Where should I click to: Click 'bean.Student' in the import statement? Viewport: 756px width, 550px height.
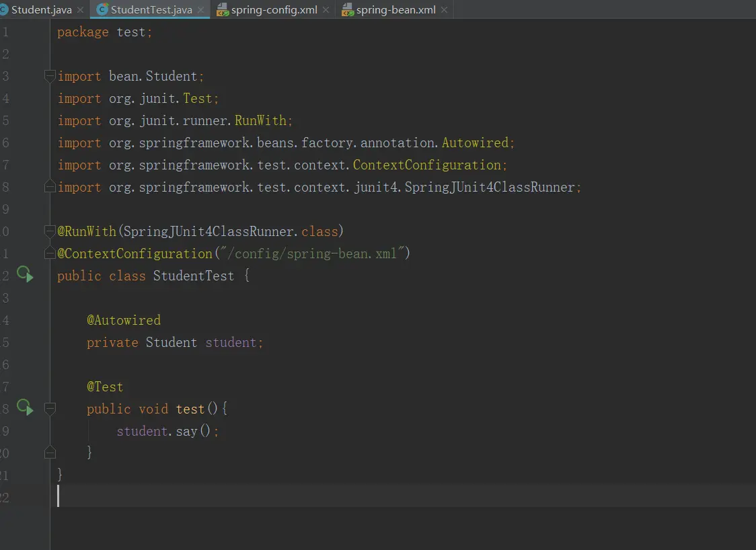[x=153, y=76]
